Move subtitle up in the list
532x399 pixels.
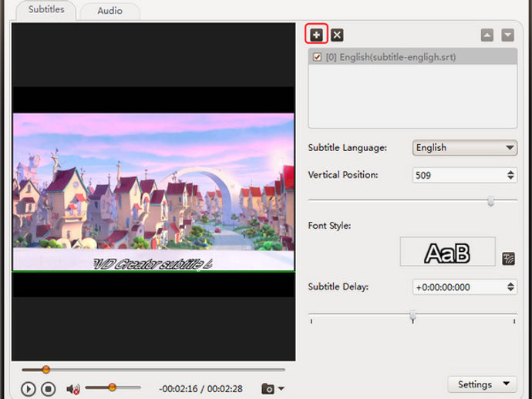(487, 35)
